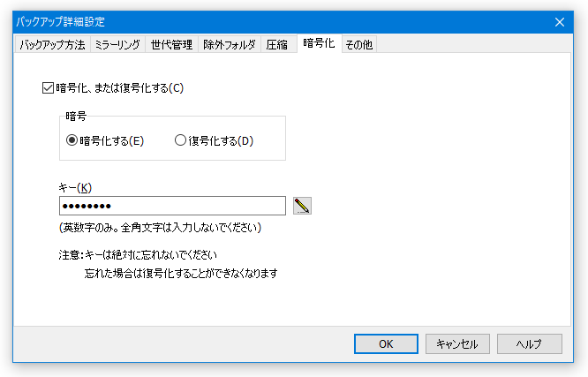Confirm settings with the OK button
The image size is (588, 377).
point(386,343)
